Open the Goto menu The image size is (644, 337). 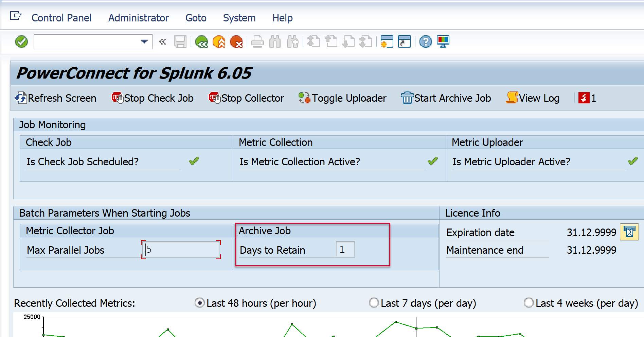[x=196, y=18]
